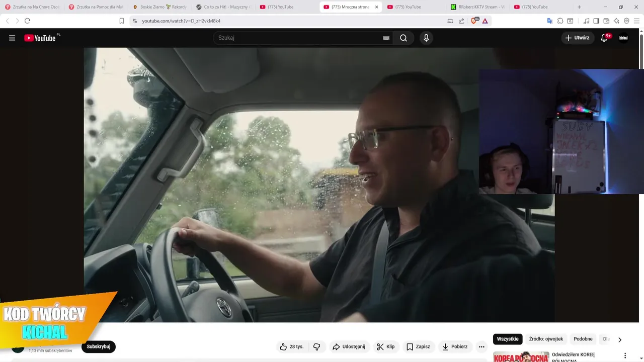Click the address bar URL
644x362 pixels.
tap(181, 21)
